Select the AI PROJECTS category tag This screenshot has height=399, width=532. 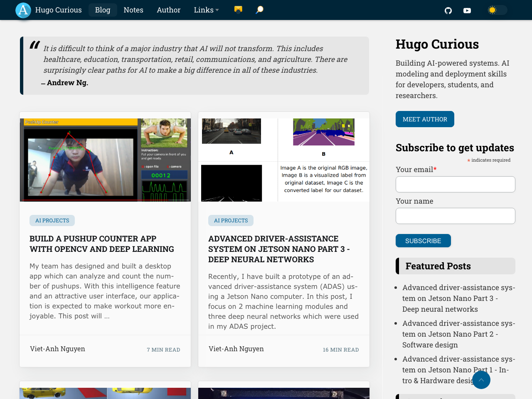tap(52, 220)
